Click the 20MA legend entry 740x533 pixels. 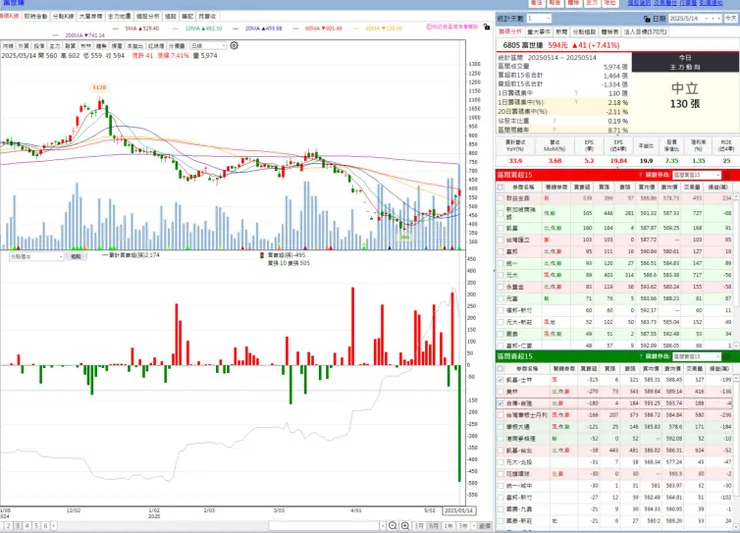(257, 28)
